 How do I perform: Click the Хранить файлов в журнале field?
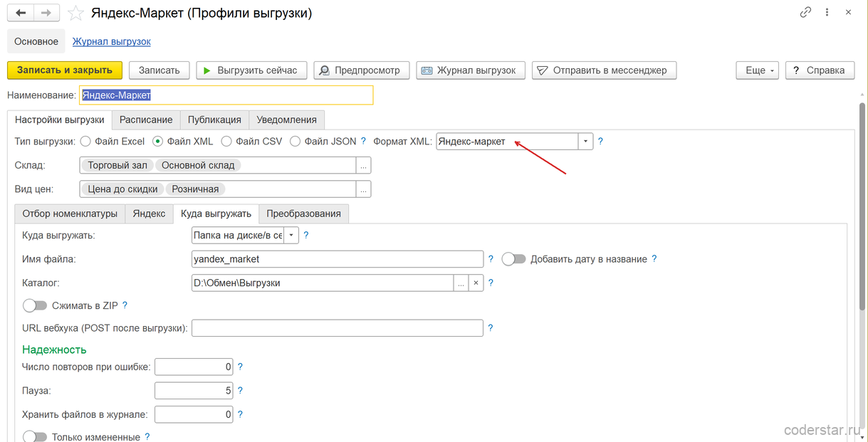click(194, 414)
